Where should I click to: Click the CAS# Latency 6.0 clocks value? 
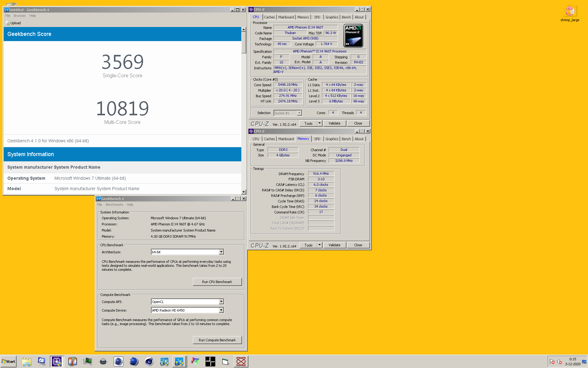[321, 185]
